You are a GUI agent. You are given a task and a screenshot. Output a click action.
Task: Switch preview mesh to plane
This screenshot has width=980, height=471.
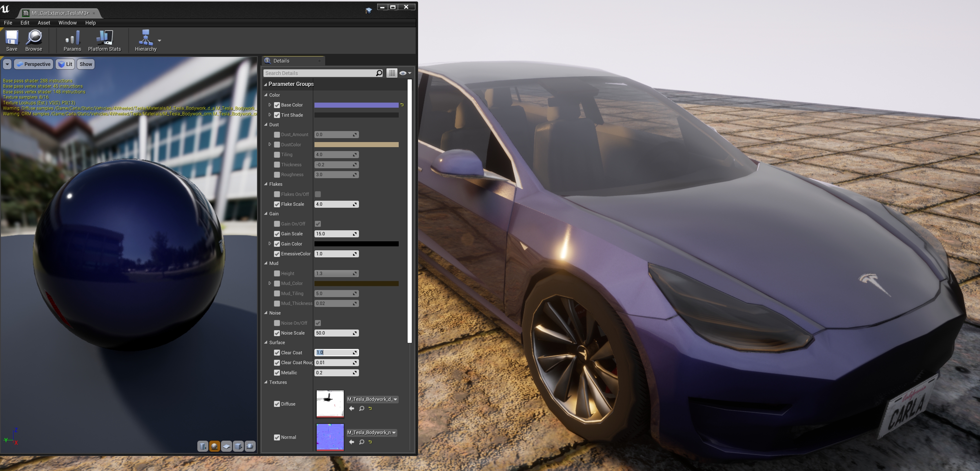(x=226, y=446)
